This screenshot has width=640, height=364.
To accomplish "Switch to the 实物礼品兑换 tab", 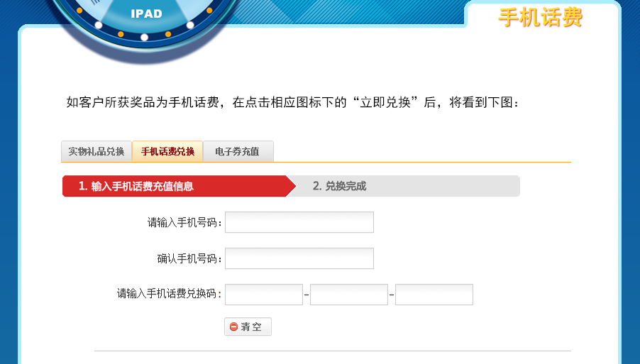I will (96, 151).
